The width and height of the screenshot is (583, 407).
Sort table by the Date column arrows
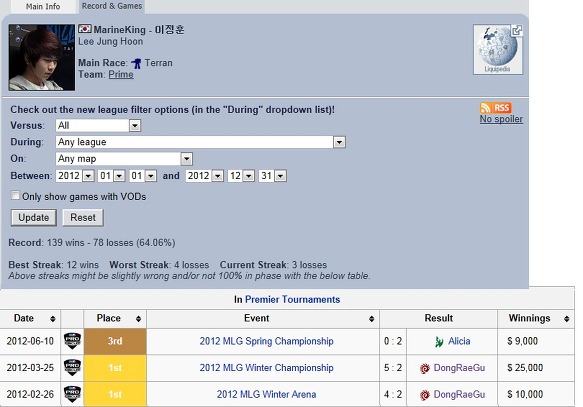pos(52,319)
